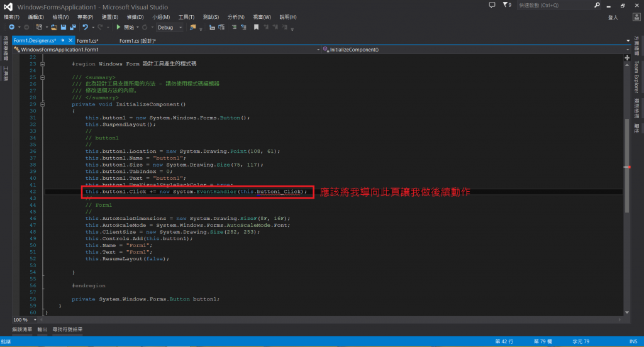The height and width of the screenshot is (347, 644).
Task: Go to the next bookmark icon
Action: point(275,27)
